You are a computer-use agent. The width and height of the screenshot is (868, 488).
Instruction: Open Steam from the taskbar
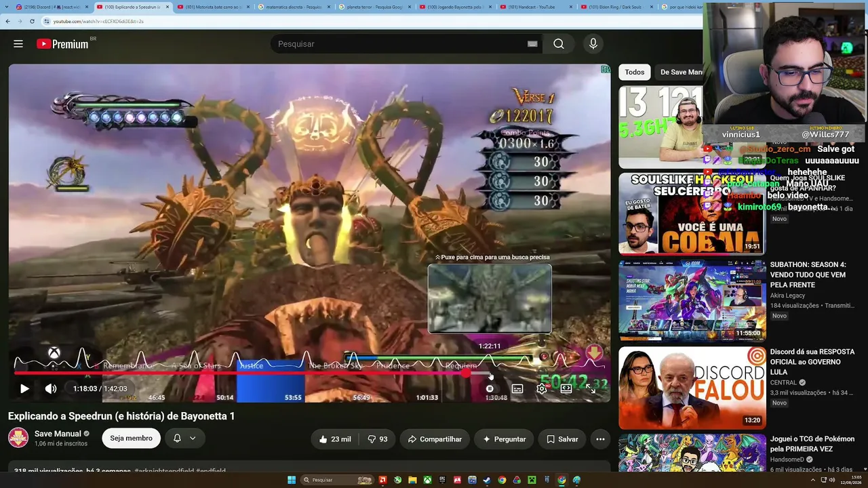click(487, 480)
